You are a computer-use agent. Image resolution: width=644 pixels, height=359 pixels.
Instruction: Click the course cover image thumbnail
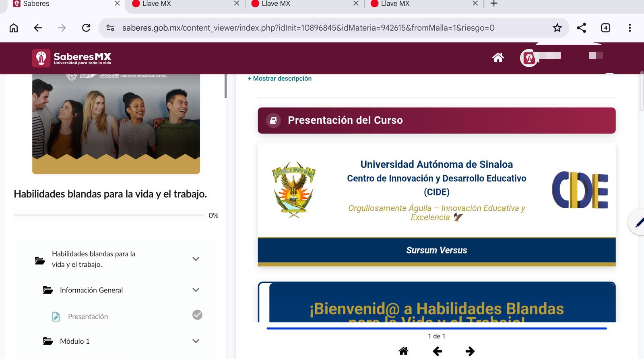116,124
